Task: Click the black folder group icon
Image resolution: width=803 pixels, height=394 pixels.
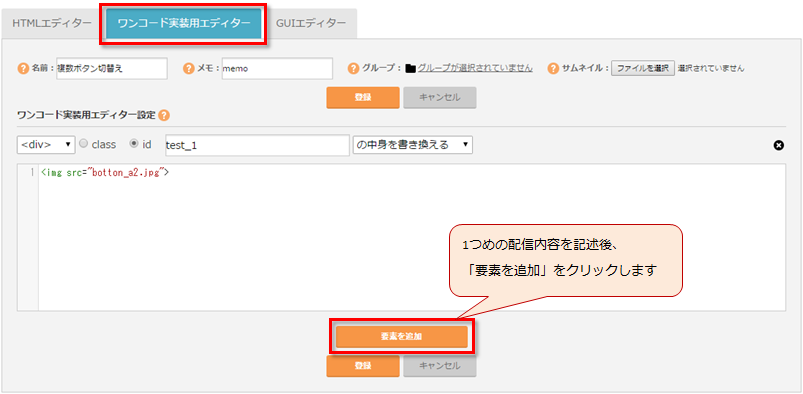Action: [x=410, y=69]
